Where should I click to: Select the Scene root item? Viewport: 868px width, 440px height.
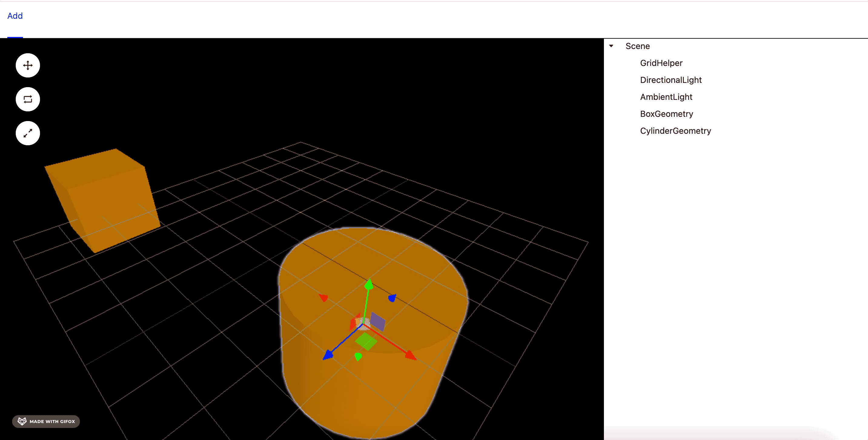coord(638,46)
